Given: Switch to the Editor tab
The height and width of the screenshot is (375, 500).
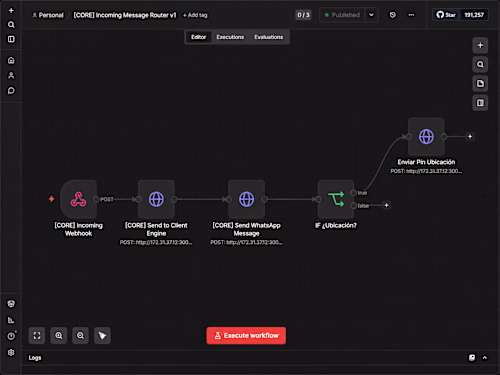Looking at the screenshot, I should click(x=199, y=37).
